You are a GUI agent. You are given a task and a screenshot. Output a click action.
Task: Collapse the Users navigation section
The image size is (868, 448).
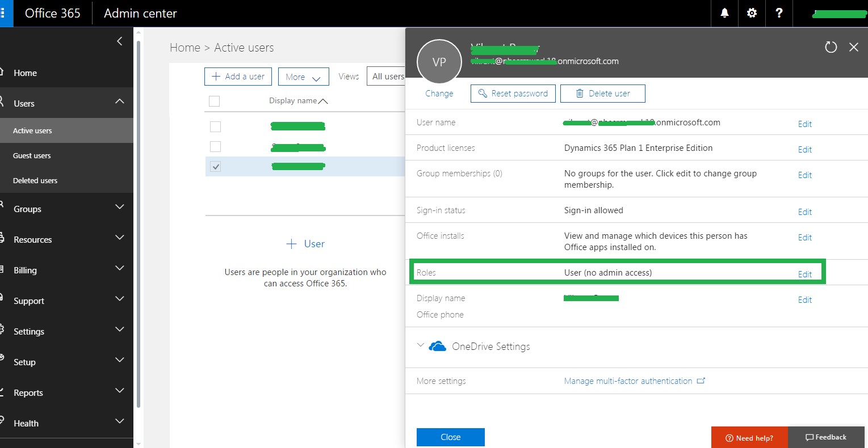119,102
